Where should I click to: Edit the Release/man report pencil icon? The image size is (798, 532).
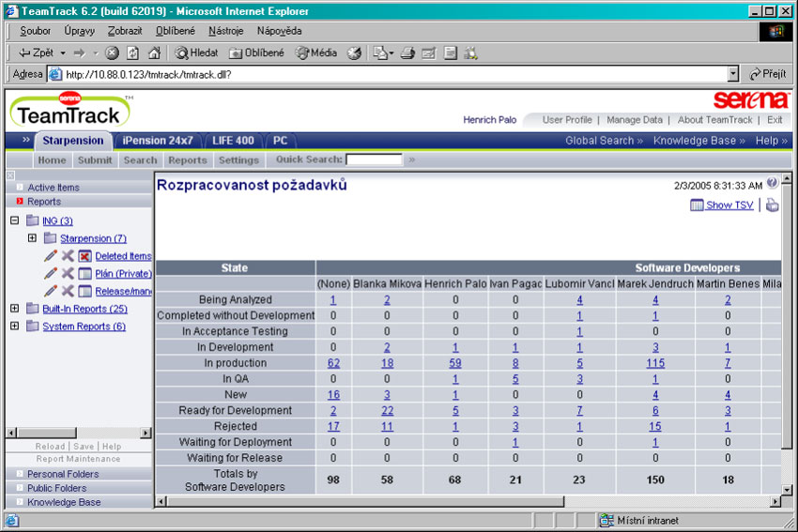point(51,291)
